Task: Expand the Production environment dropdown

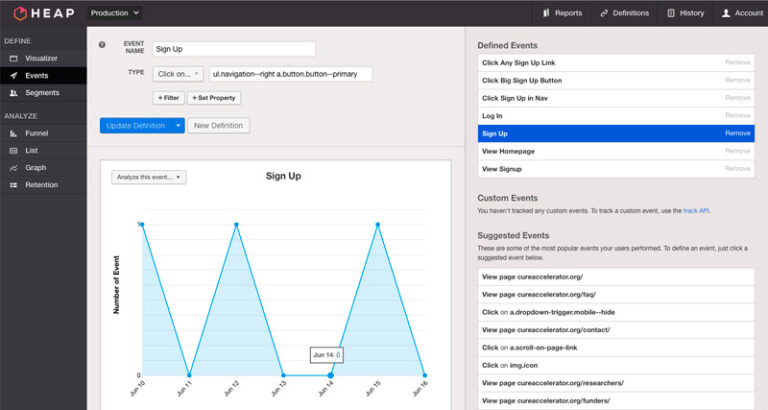Action: (115, 13)
